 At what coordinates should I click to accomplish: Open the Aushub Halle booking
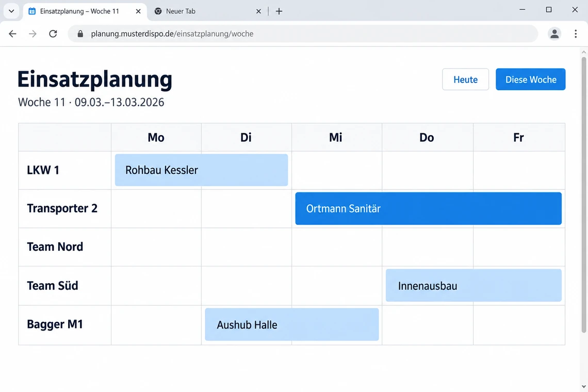(292, 324)
